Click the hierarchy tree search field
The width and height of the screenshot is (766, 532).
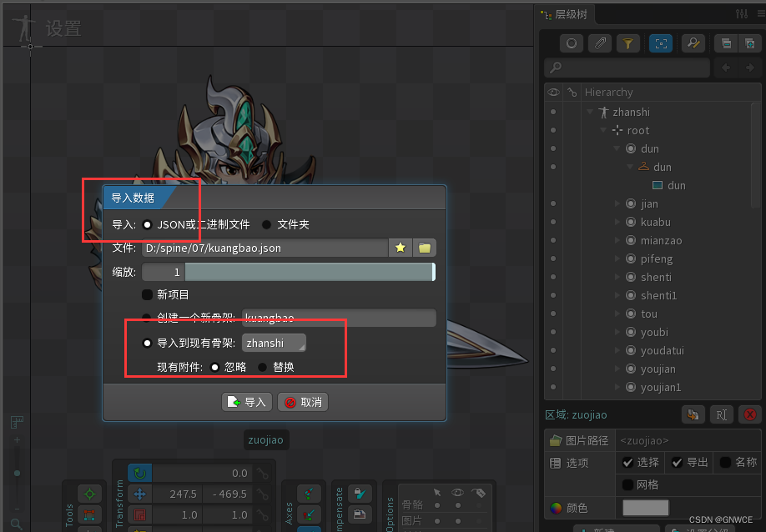pos(627,68)
